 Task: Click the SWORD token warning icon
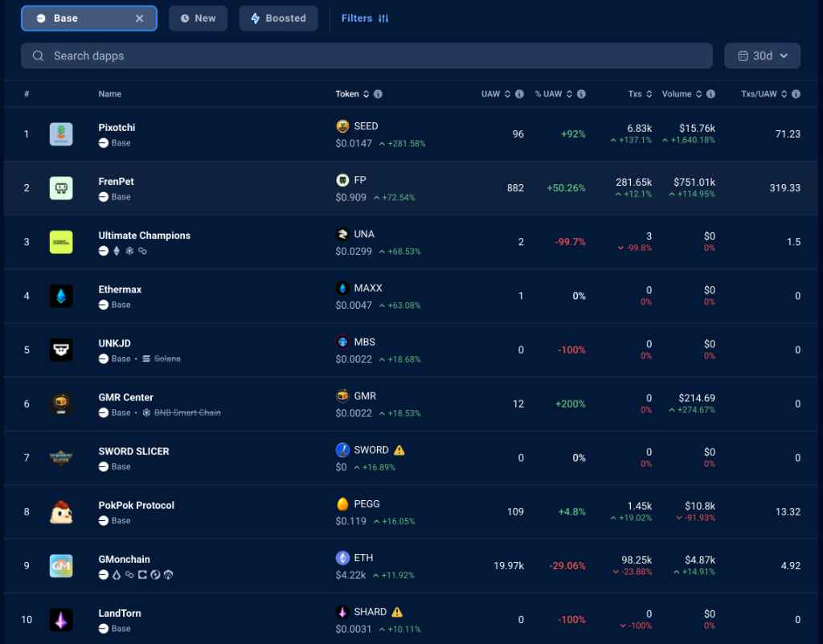(x=399, y=450)
